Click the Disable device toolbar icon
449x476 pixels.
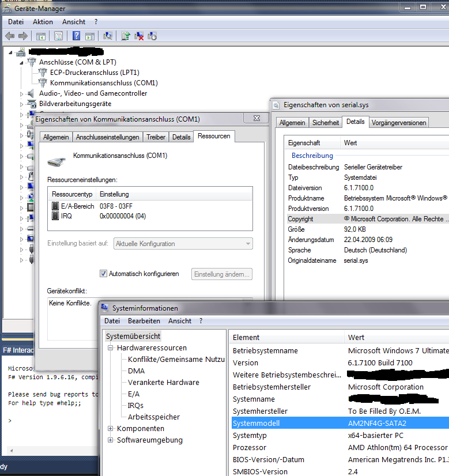pyautogui.click(x=152, y=36)
